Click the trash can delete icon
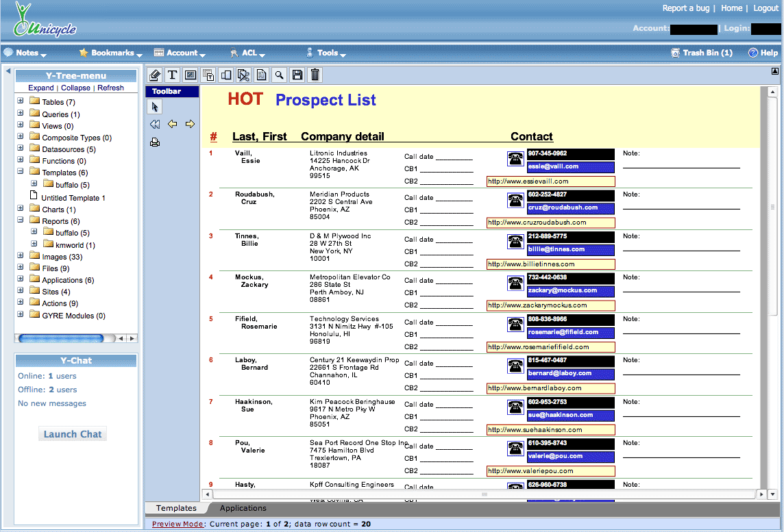This screenshot has width=784, height=532. (x=315, y=75)
